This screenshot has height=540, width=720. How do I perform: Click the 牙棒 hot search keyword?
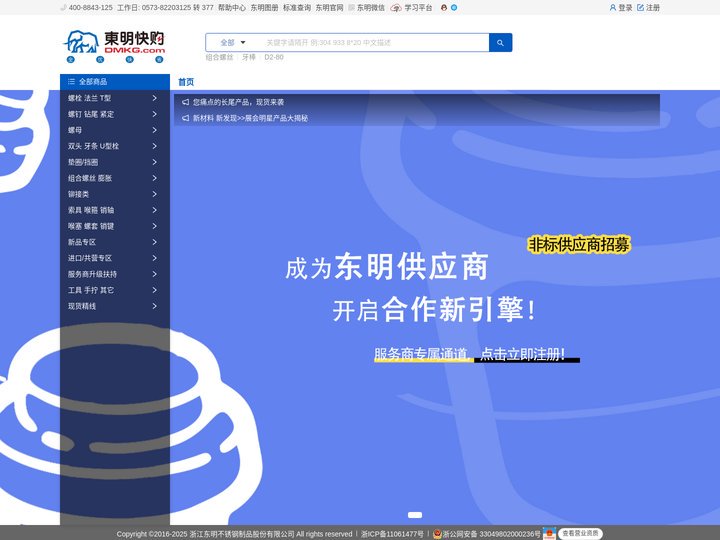[x=249, y=57]
